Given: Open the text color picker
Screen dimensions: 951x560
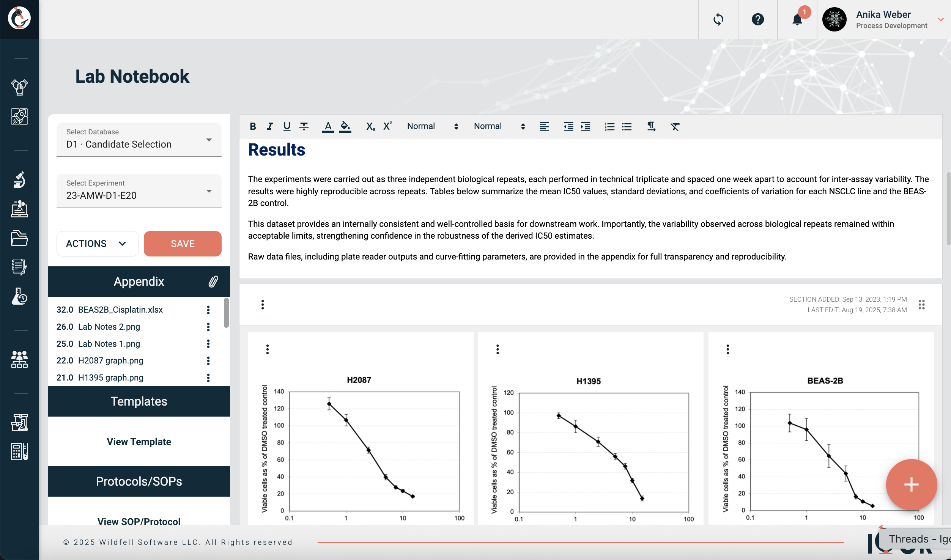Looking at the screenshot, I should (x=328, y=126).
